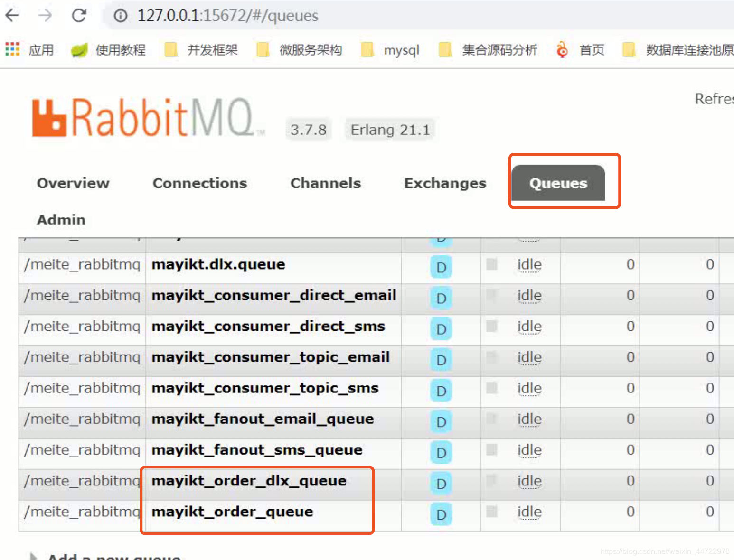
Task: Go back with the browser back arrow
Action: pyautogui.click(x=12, y=16)
